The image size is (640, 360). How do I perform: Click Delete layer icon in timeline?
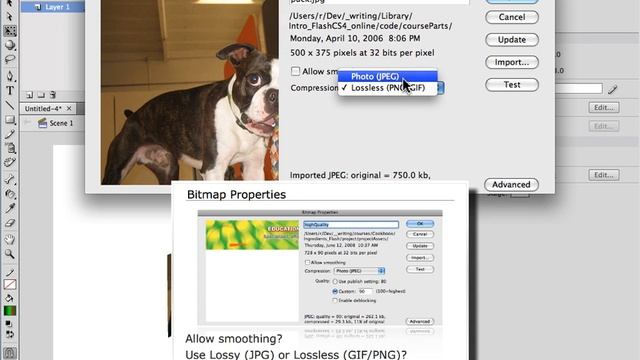tap(53, 95)
